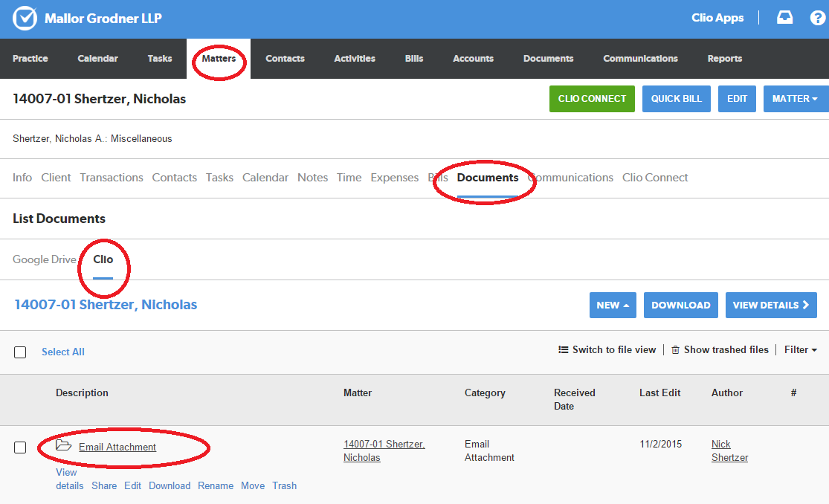
Task: Open matter link 14007-01 Shertzer, Nicholas in row
Action: pyautogui.click(x=384, y=450)
